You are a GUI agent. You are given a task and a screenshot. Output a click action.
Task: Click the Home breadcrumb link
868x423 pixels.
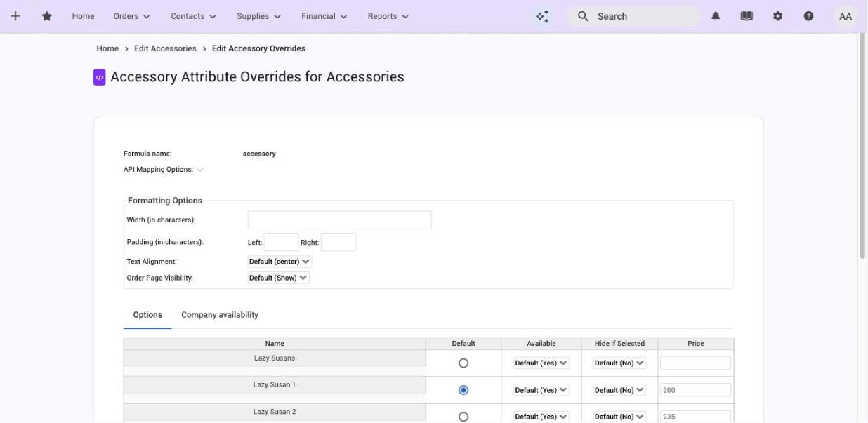[107, 48]
